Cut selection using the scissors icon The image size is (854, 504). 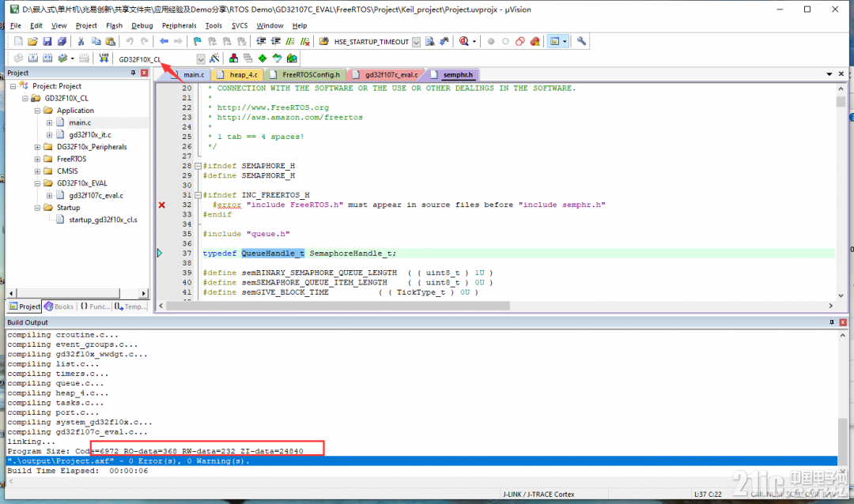(x=81, y=41)
